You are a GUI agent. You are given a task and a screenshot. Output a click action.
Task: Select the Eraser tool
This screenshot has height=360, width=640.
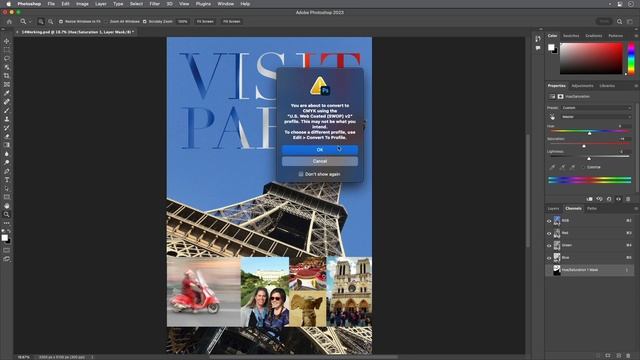[x=7, y=136]
